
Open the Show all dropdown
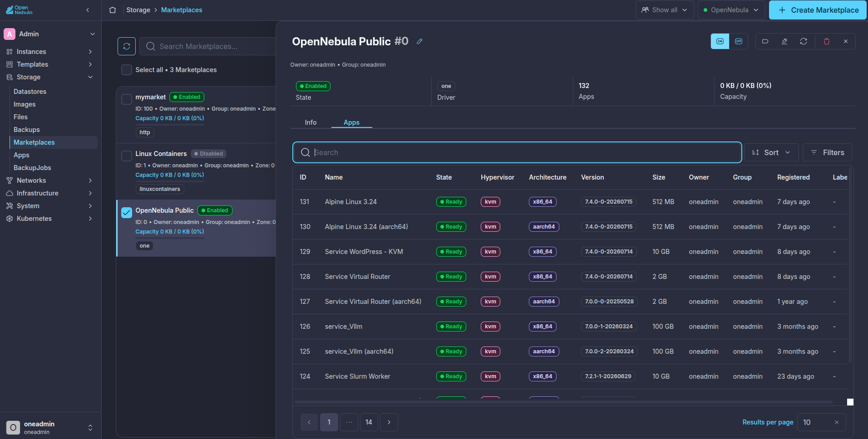(665, 10)
